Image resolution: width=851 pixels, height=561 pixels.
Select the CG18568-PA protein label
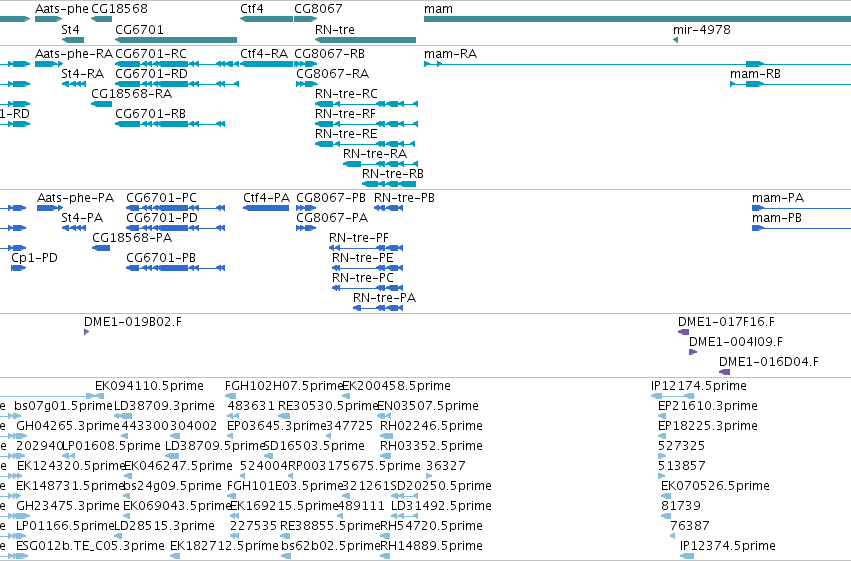[132, 238]
